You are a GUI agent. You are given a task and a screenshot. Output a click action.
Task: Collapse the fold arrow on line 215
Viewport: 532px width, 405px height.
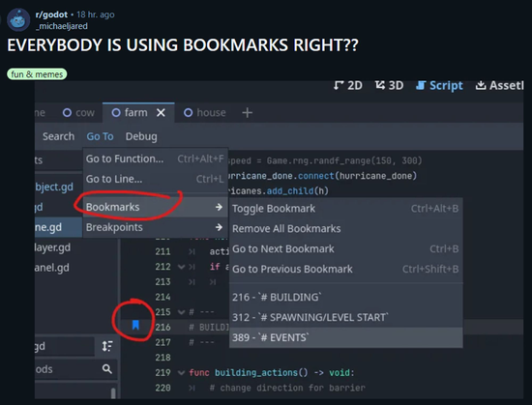[182, 312]
